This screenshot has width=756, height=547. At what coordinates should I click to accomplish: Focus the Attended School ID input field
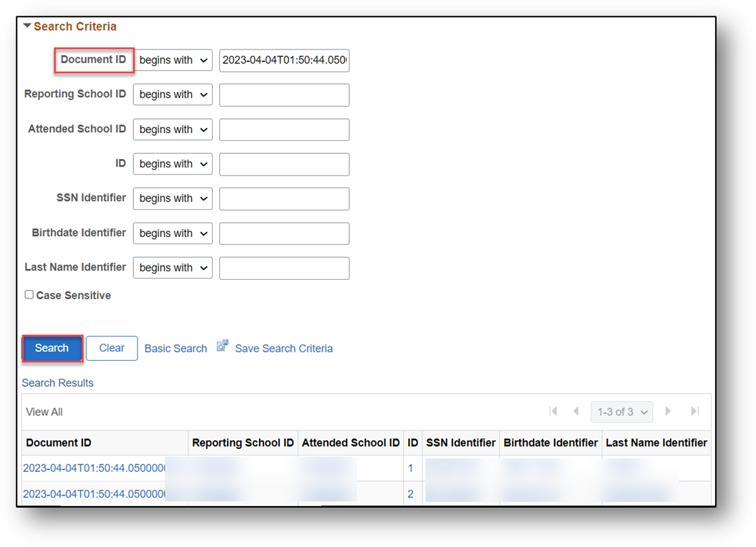[284, 130]
